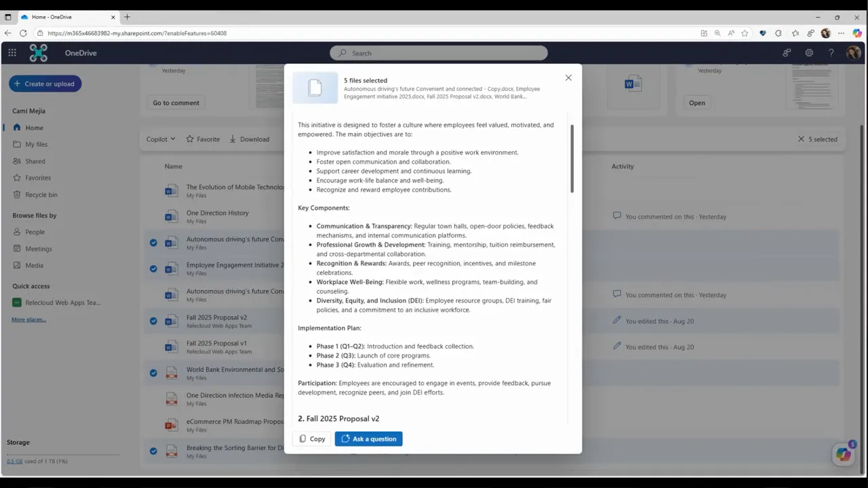Image resolution: width=868 pixels, height=488 pixels.
Task: Open Recycle bin in left navigation
Action: (41, 195)
